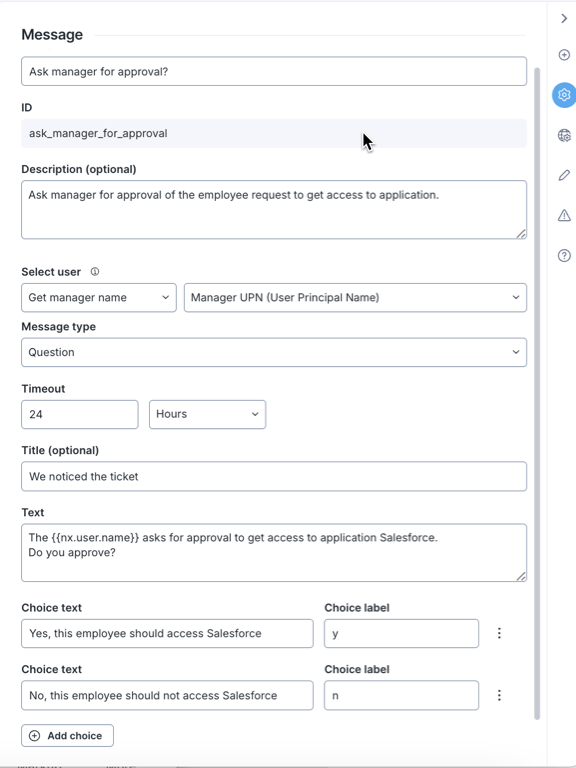
Task: Open the Manager UPN dropdown
Action: point(355,297)
